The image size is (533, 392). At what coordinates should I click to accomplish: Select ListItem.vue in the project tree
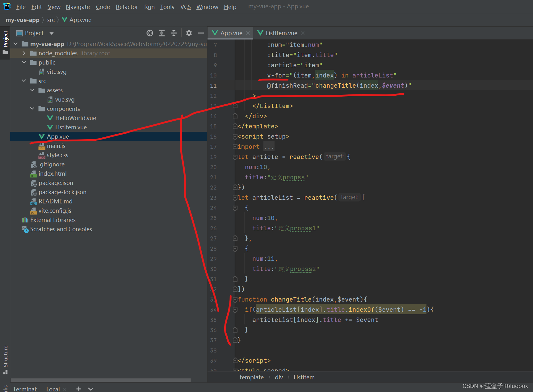coord(71,127)
